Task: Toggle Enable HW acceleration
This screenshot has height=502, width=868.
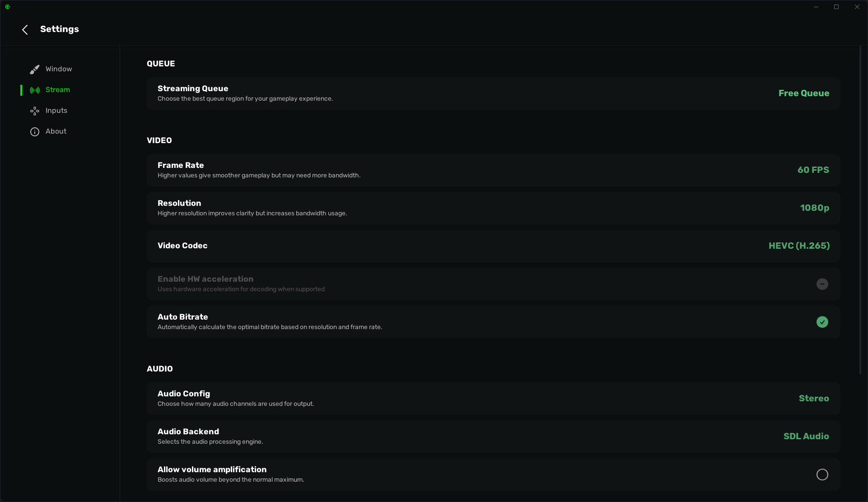Action: (822, 284)
